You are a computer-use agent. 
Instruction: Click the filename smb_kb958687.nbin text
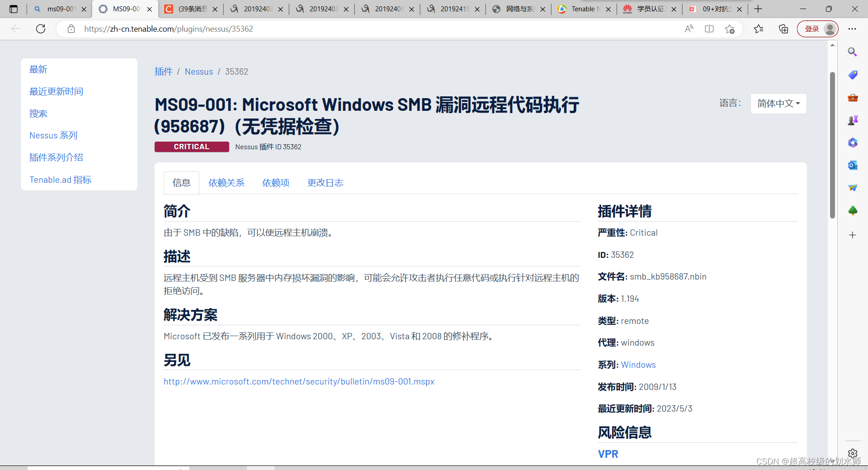tap(668, 276)
